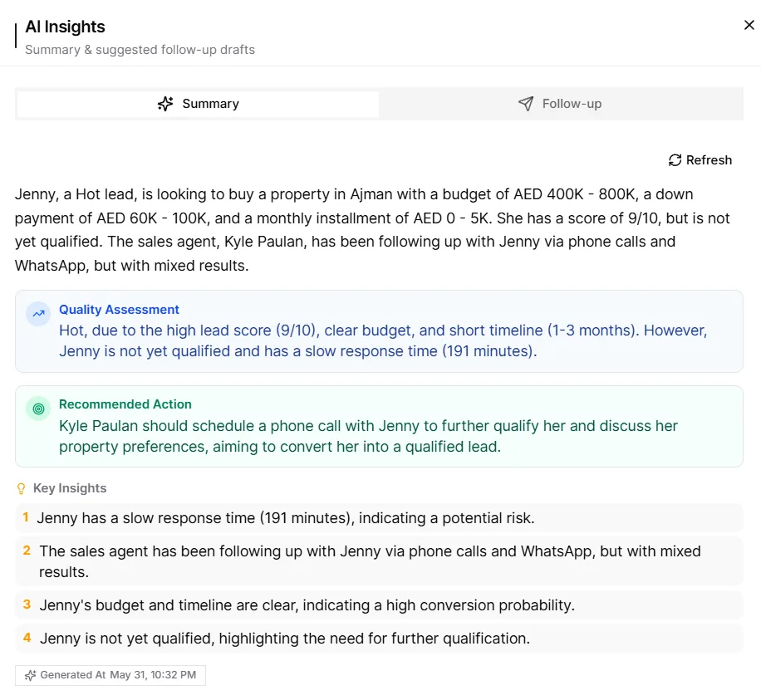Screen dimensions: 761x700
Task: Select the Recommended Action heading
Action: click(x=125, y=404)
